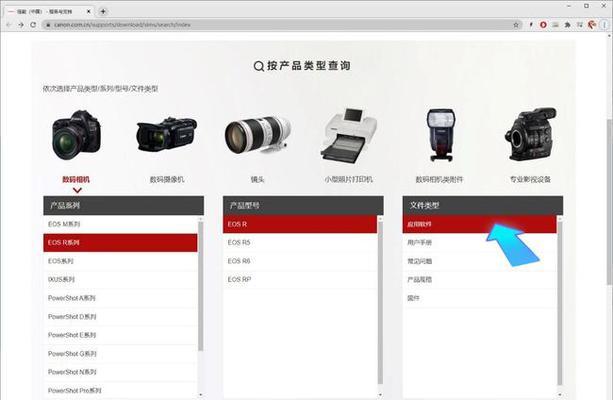Choose the 专业影视设备 category label
Screen dimensions: 613x400
[x=530, y=179]
